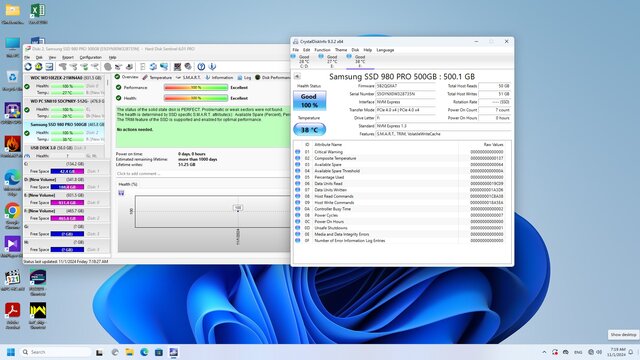
Task: Open Task View on the taskbar
Action: coord(99,352)
